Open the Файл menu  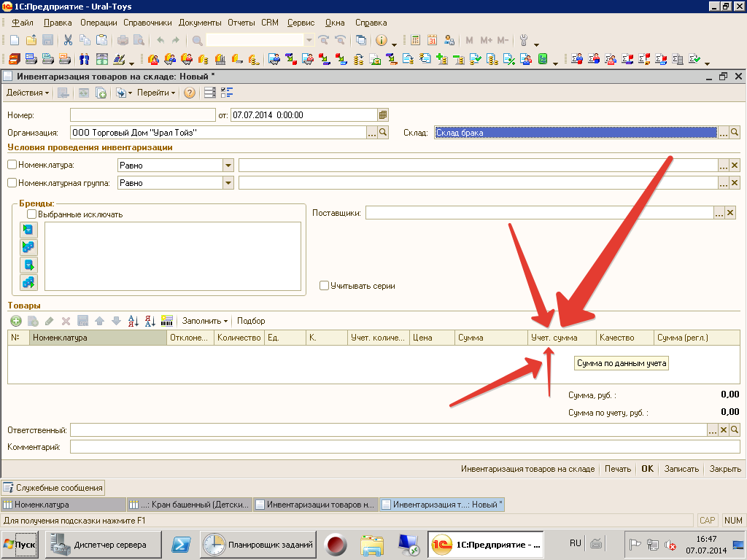23,23
